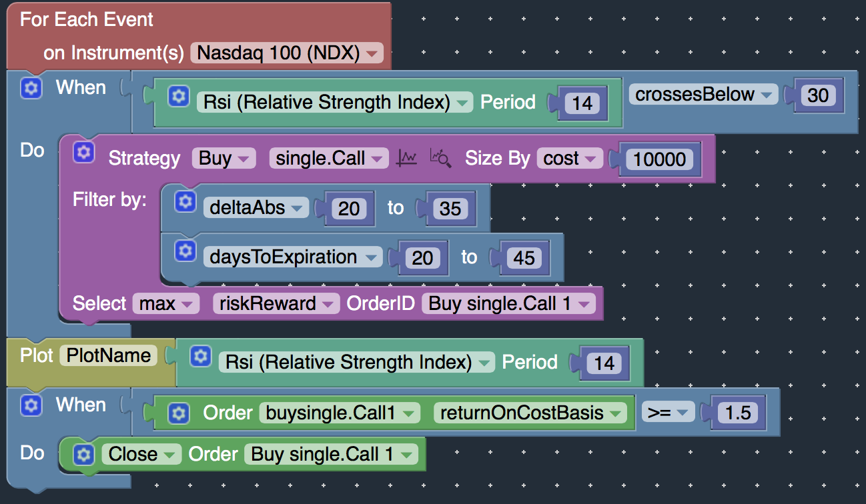Open Nasdaq 100 (NDX) instrument dropdown
The width and height of the screenshot is (866, 504).
pos(287,53)
